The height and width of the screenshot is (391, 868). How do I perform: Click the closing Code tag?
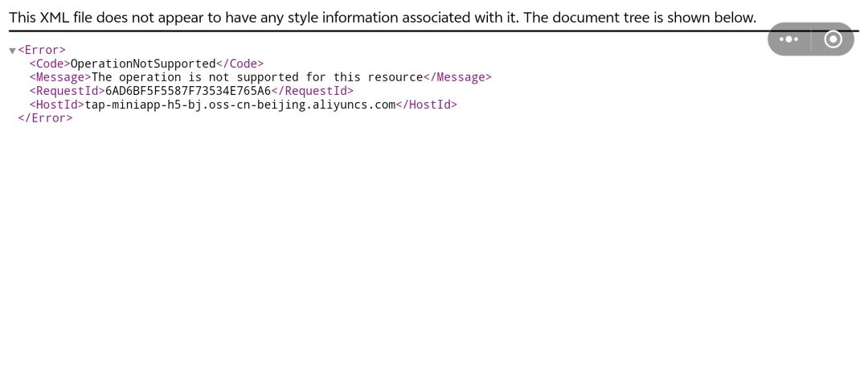point(240,64)
